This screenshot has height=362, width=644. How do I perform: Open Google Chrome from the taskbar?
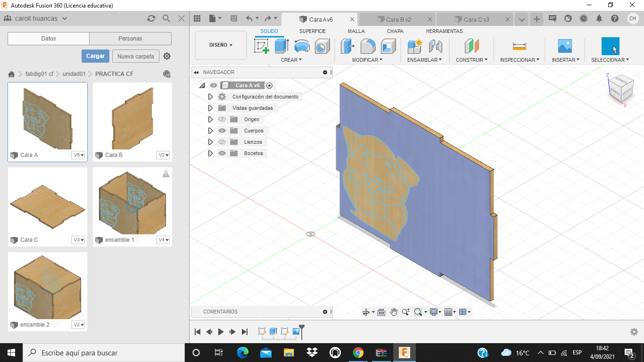point(358,353)
